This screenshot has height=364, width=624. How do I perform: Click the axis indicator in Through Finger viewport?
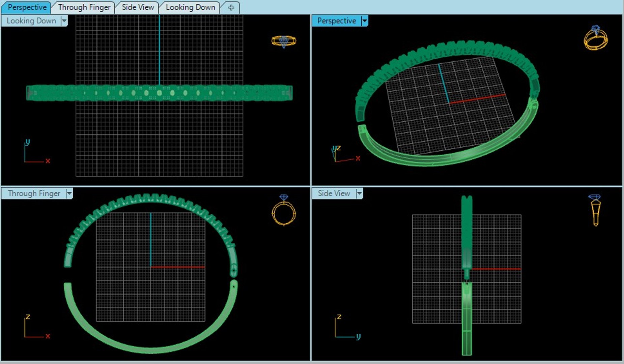(x=36, y=326)
